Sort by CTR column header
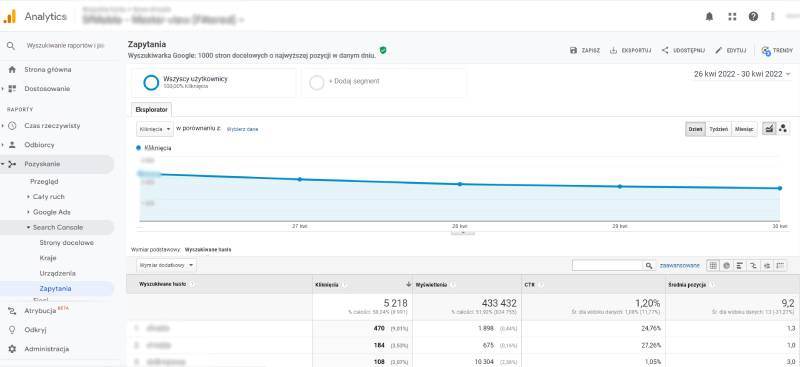Screen dimensions: 800x367 593,284
